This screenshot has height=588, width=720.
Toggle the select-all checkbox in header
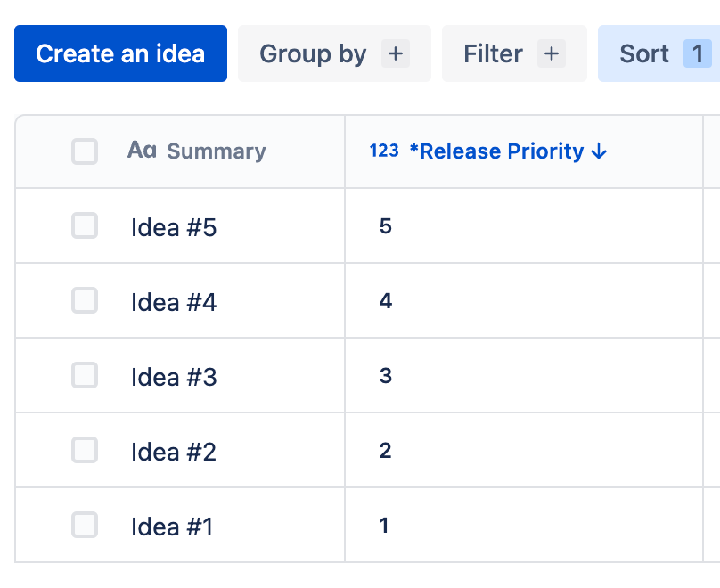85,151
